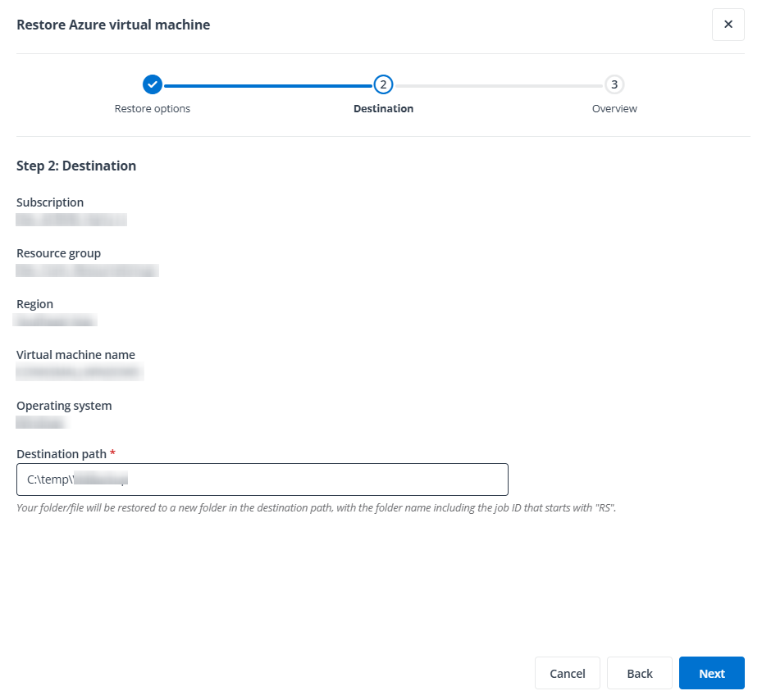Click the Destination path label
The image size is (762, 700).
[62, 453]
